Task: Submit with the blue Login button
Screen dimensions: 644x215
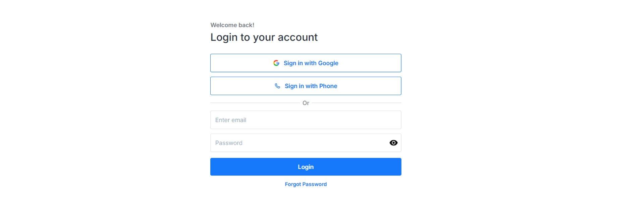Action: click(306, 167)
